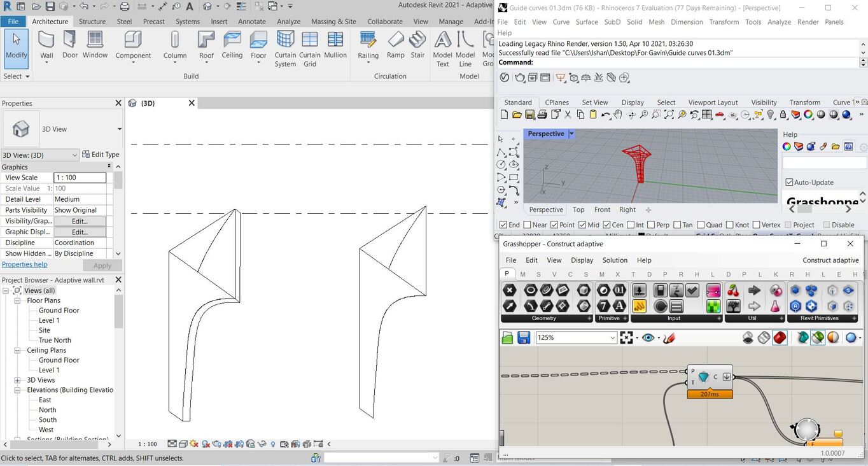
Task: Enable the Quad osnap checkbox
Action: click(x=701, y=225)
